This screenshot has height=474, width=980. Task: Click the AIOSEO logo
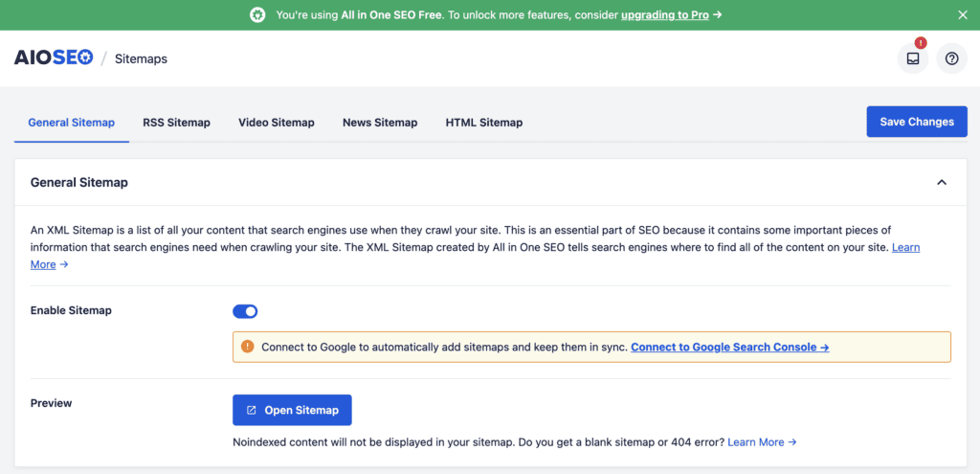(54, 58)
